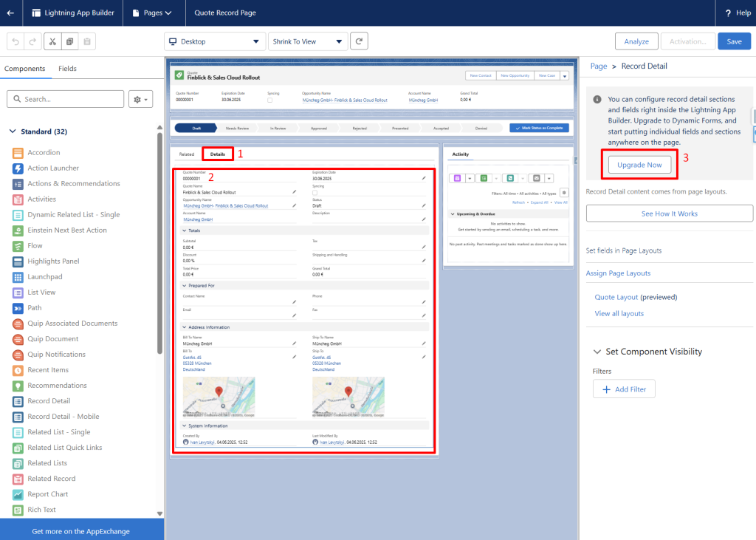Viewport: 756px width, 540px height.
Task: Switch to the Fields tab
Action: pos(67,69)
